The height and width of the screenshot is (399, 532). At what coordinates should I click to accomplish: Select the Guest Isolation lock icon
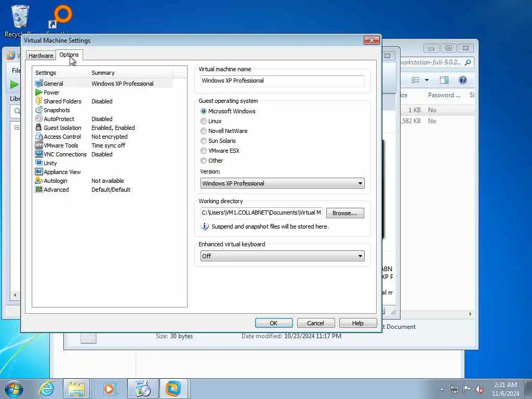38,128
